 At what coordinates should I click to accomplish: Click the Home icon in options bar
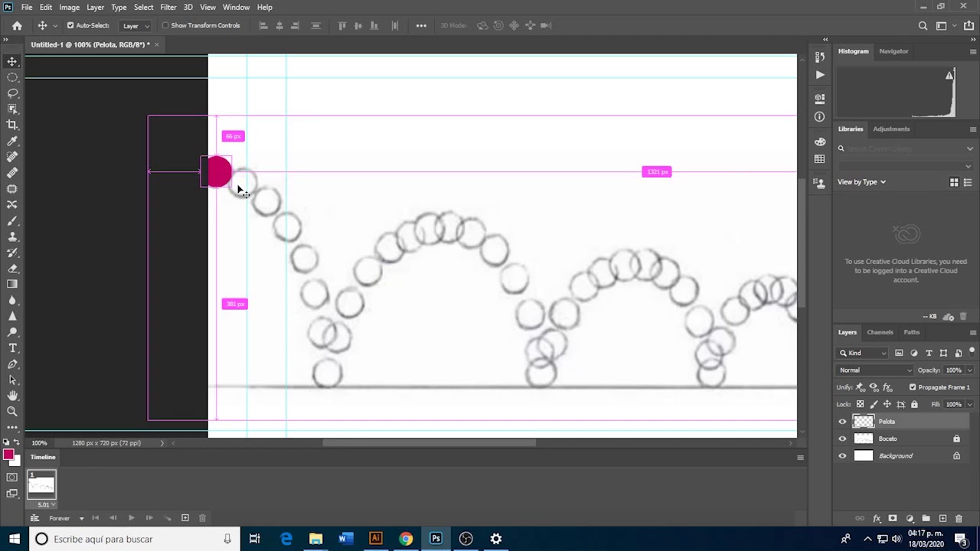coord(17,25)
